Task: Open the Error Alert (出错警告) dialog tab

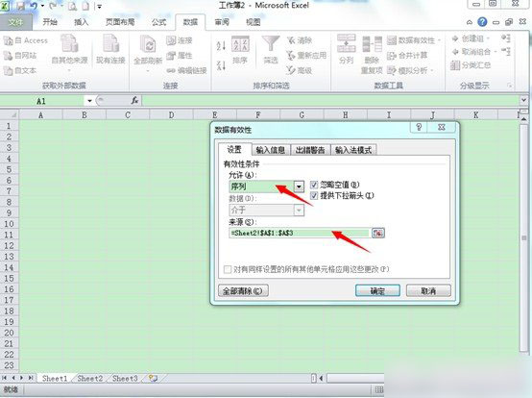Action: [310, 150]
